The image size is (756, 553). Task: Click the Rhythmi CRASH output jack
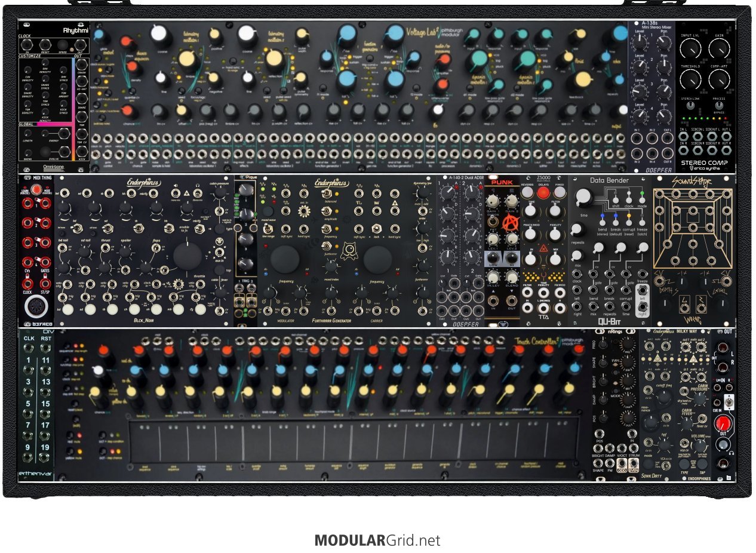82,65
